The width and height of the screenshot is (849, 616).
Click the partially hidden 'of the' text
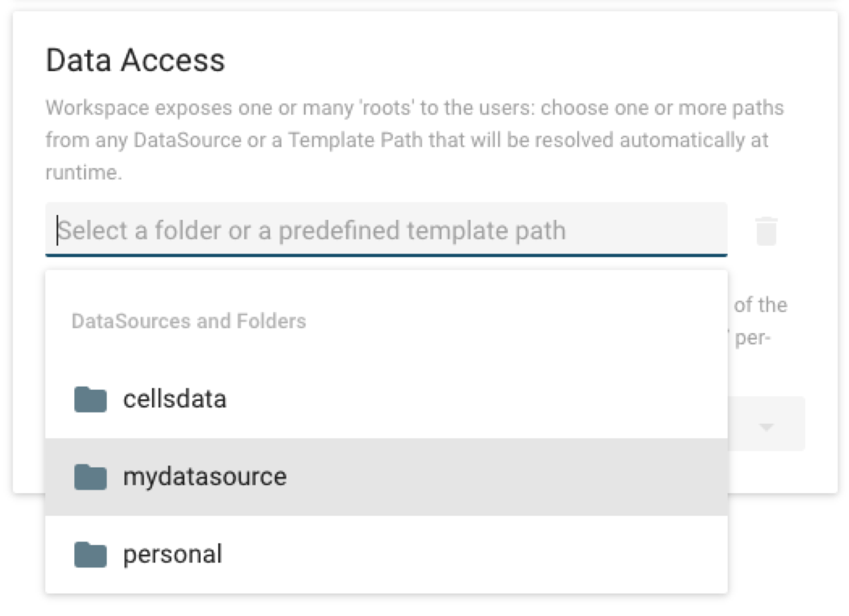[x=761, y=305]
